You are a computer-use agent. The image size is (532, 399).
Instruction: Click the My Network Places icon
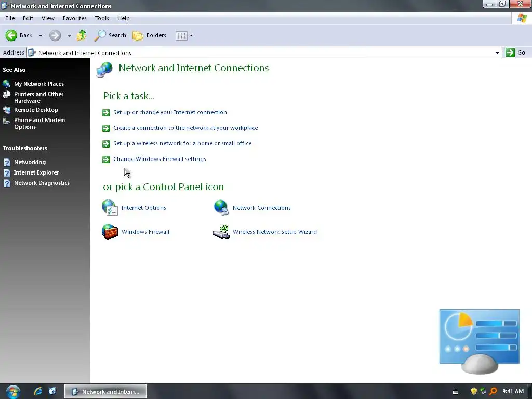coord(6,84)
